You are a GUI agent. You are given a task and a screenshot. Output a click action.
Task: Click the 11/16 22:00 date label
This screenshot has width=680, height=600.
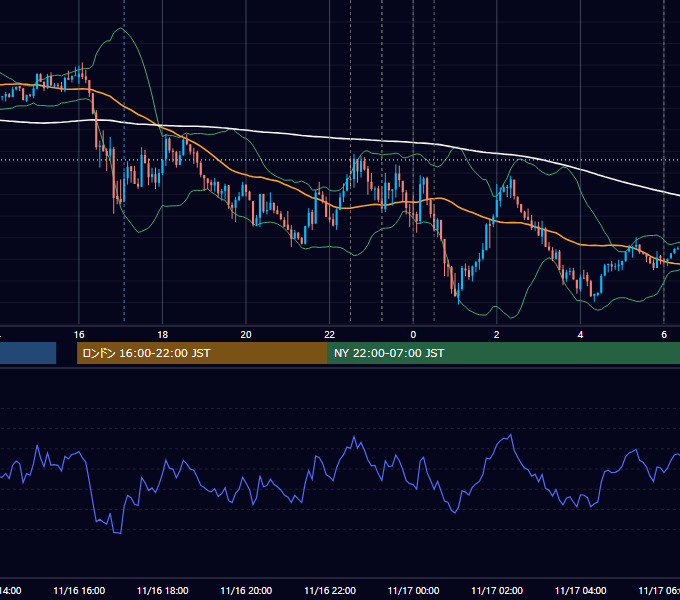click(330, 591)
